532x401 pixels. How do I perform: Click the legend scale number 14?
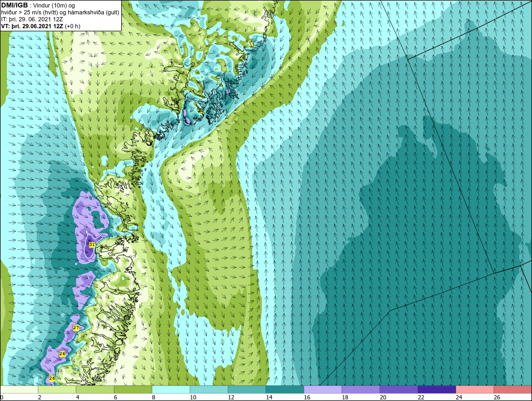(269, 397)
